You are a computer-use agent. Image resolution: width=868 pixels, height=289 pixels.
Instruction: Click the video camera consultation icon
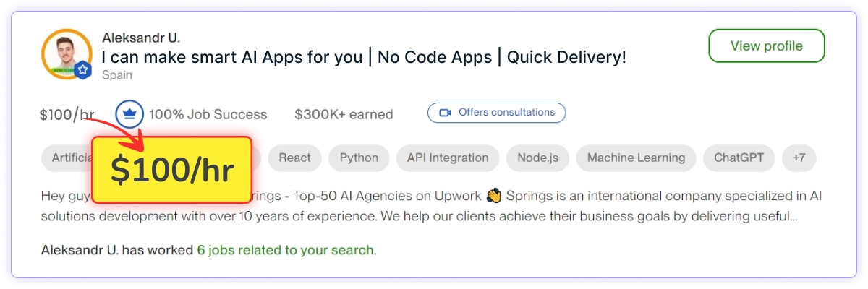point(446,113)
